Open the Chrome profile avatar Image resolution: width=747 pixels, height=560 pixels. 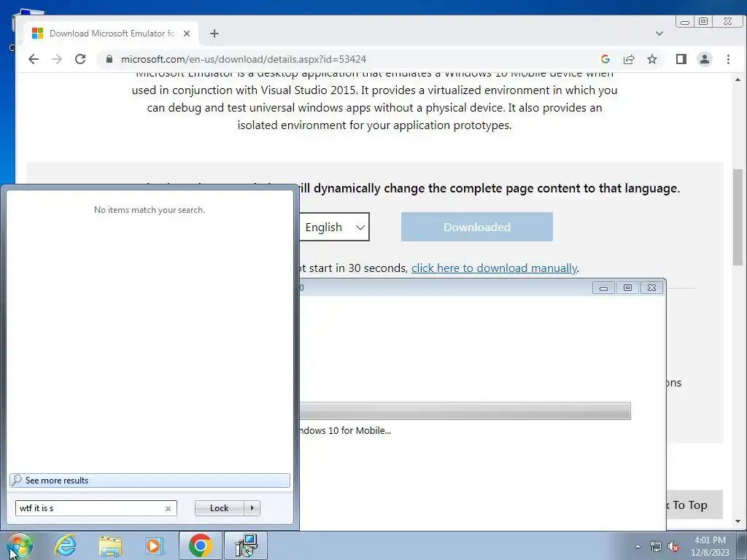tap(705, 59)
